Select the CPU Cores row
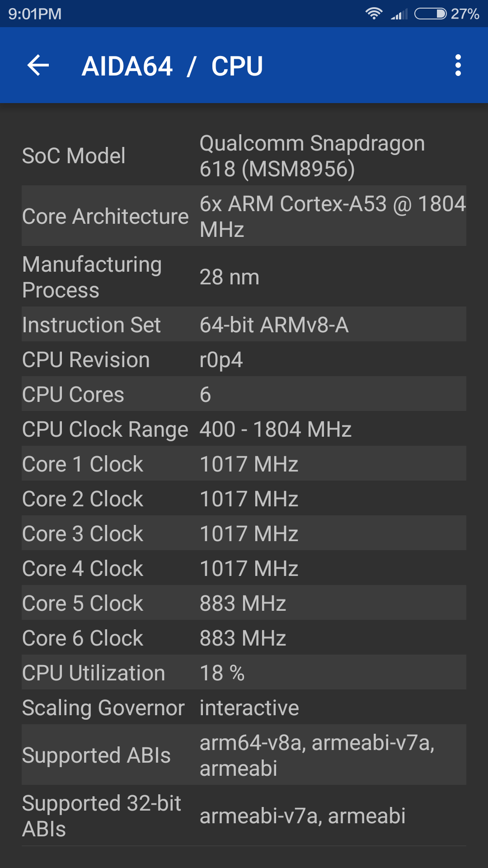 (244, 394)
